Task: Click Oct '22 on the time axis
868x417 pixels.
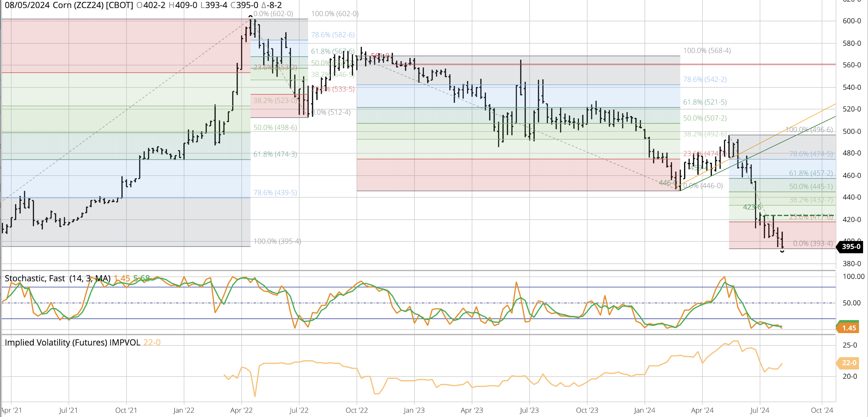Action: click(x=357, y=410)
